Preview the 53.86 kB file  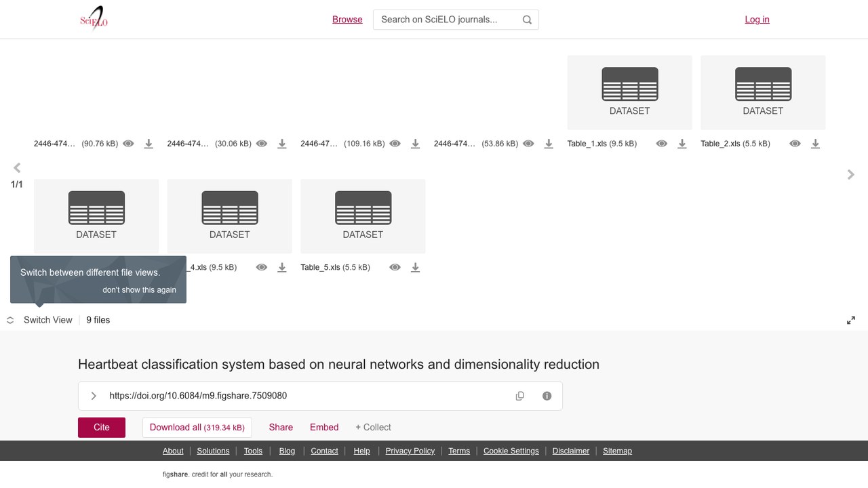(x=528, y=144)
